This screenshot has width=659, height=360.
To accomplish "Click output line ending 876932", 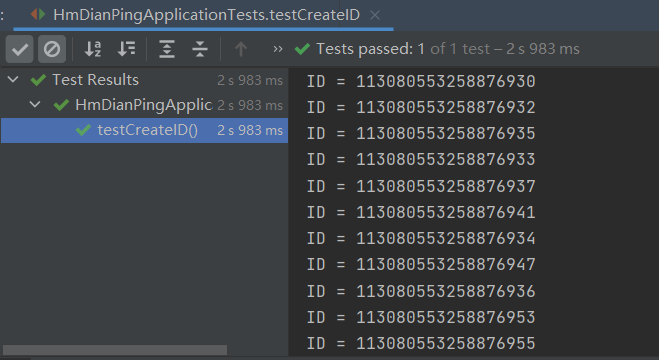I will (x=421, y=107).
